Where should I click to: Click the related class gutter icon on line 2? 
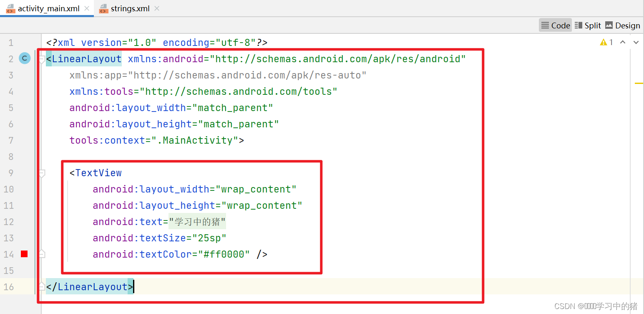[x=25, y=58]
